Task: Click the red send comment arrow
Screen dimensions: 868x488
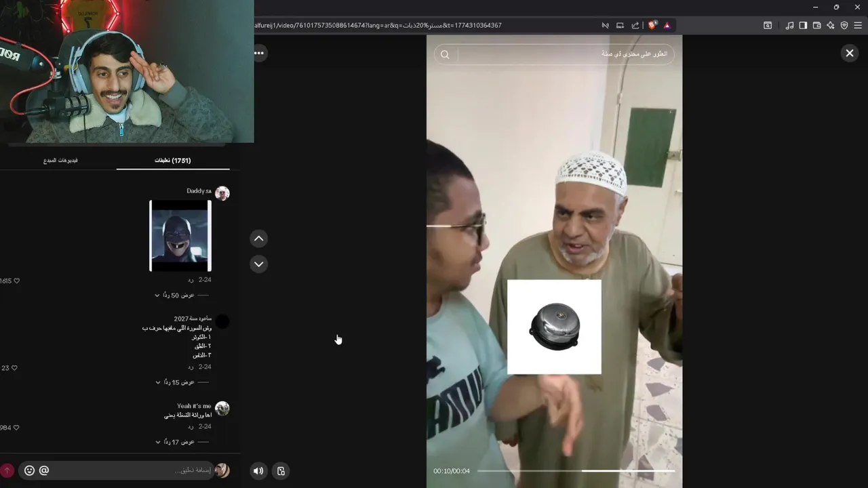Action: click(7, 470)
